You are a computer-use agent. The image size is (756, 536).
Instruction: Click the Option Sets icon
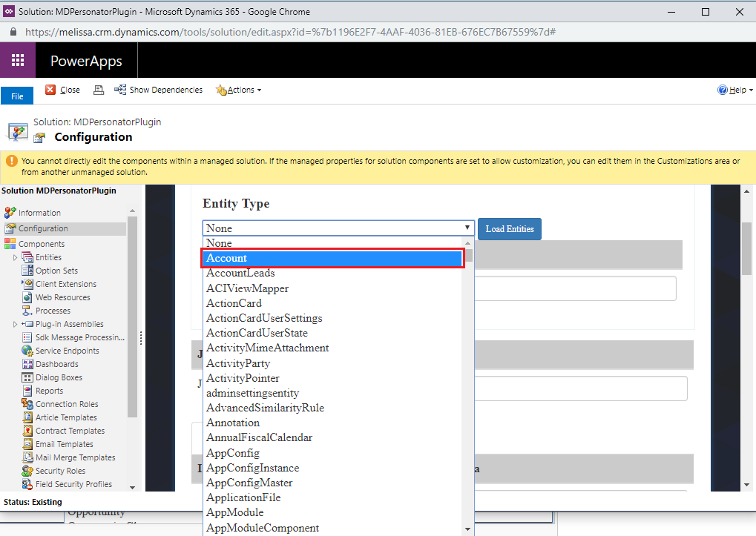(27, 271)
